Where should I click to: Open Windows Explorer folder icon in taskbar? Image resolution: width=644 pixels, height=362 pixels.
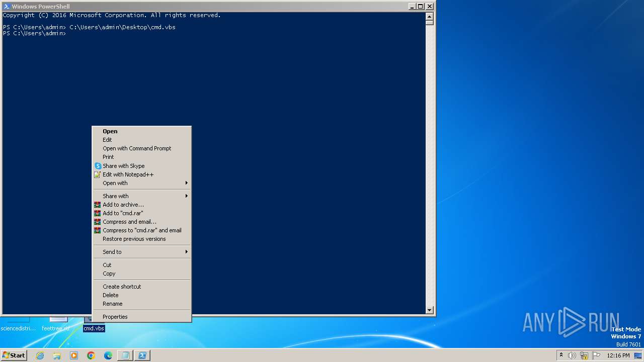(x=57, y=355)
